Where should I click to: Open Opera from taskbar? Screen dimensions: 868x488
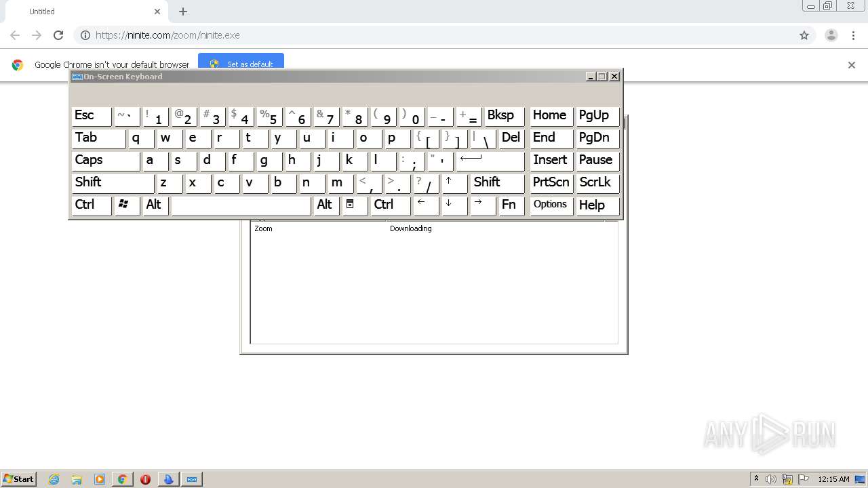click(x=145, y=479)
